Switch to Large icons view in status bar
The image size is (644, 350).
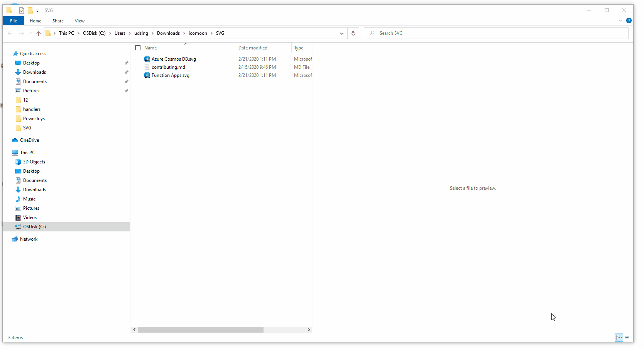(x=627, y=337)
